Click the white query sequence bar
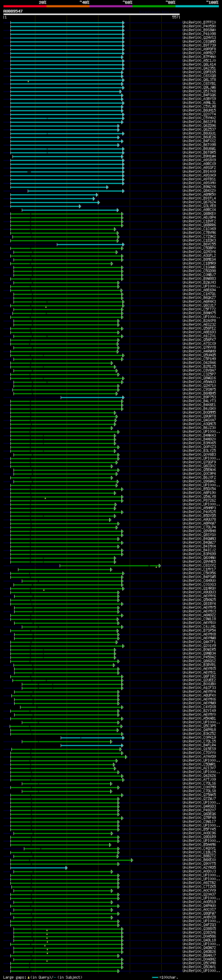222x980 pixels. click(x=92, y=14)
